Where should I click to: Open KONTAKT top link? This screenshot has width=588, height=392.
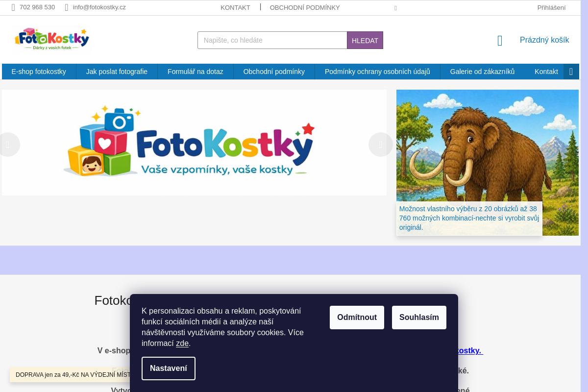point(235,8)
